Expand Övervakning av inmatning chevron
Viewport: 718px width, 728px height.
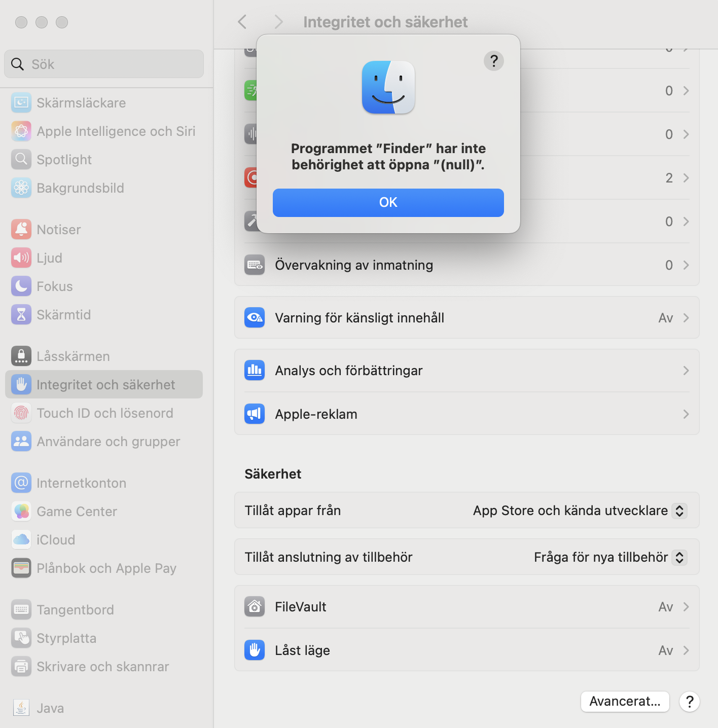pos(686,265)
